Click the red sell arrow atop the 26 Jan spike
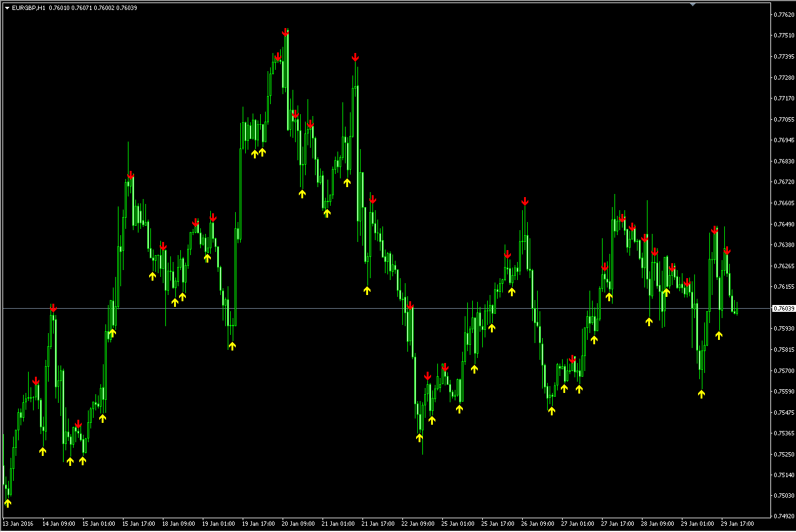Image resolution: width=796 pixels, height=532 pixels. click(525, 201)
